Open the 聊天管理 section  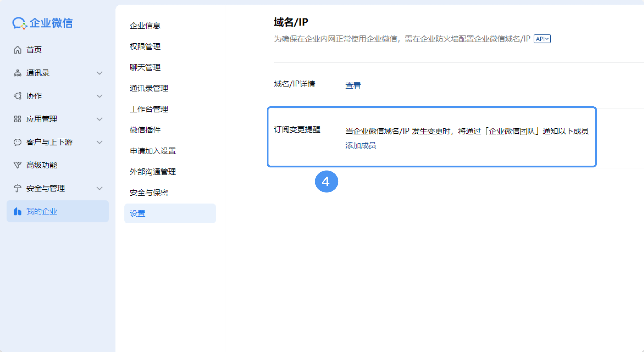[x=145, y=67]
